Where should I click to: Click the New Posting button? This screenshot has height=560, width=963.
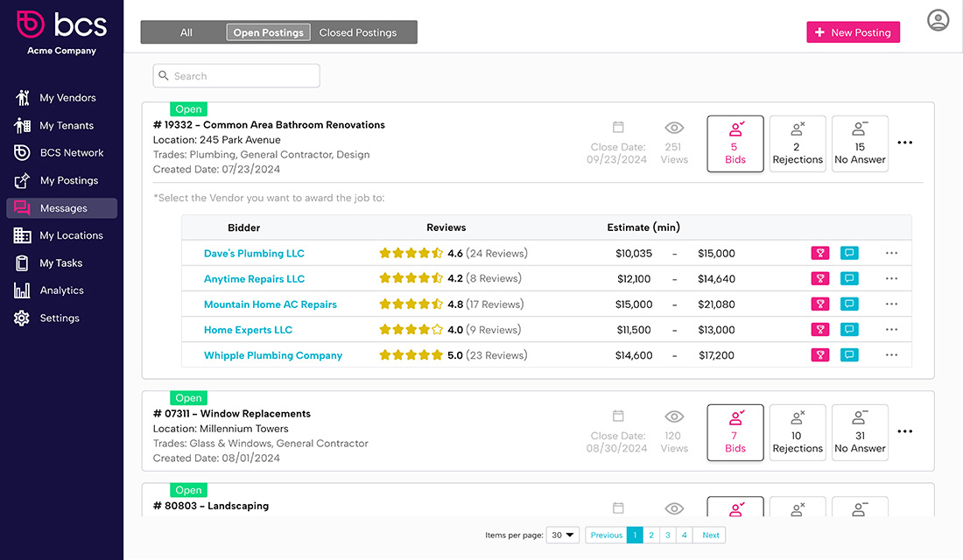point(853,31)
